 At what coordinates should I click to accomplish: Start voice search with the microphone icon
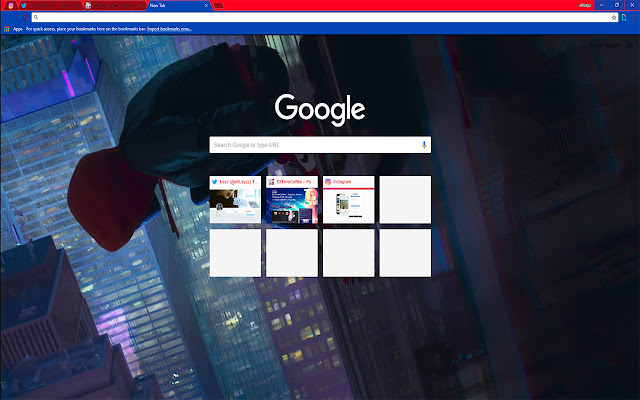424,145
